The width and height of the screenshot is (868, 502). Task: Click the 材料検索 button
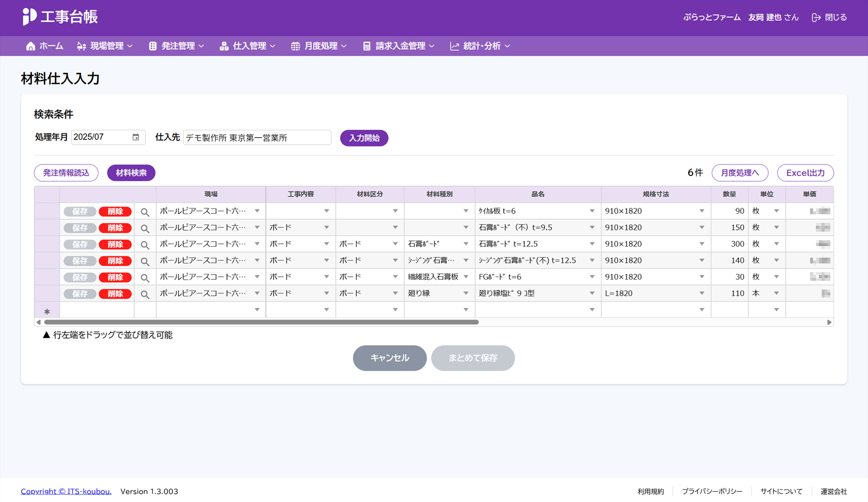(x=131, y=173)
